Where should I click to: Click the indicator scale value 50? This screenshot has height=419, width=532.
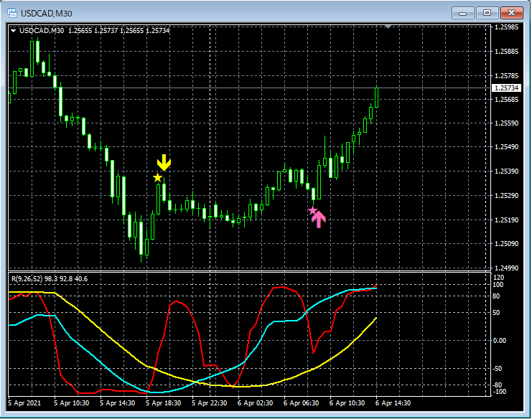pos(496,313)
